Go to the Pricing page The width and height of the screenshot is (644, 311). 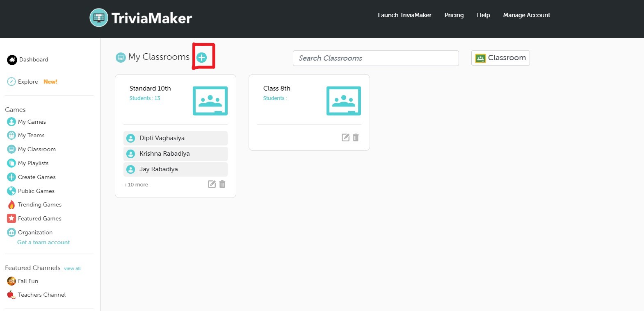pos(454,15)
